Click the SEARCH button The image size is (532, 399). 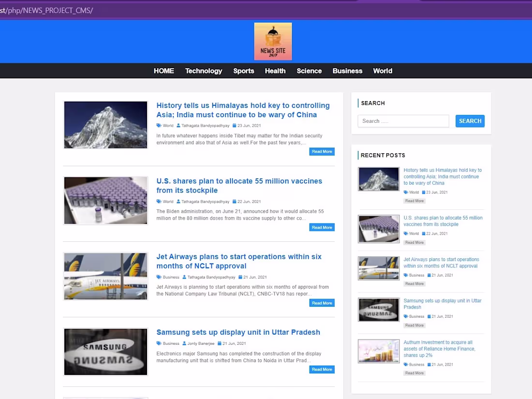[470, 121]
